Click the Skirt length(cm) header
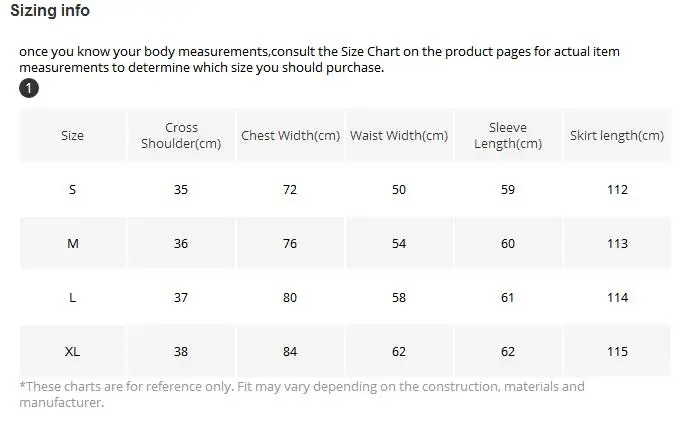The width and height of the screenshot is (680, 423). 617,135
